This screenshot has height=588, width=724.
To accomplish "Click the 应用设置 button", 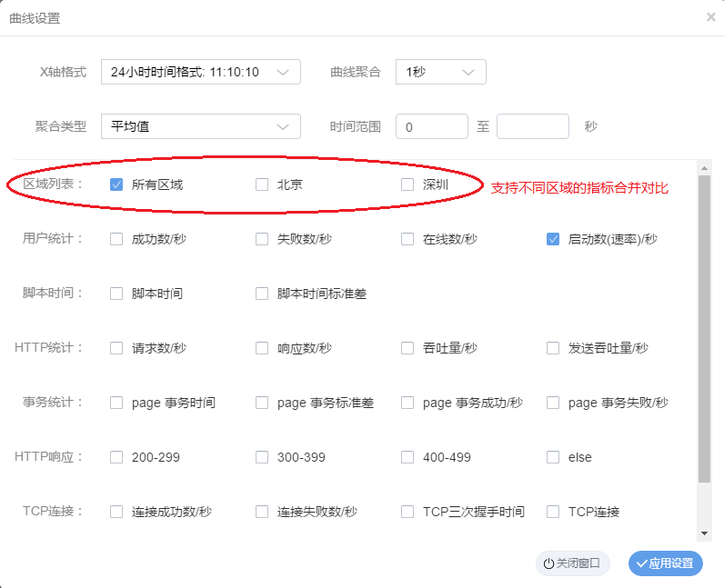I will [x=666, y=563].
